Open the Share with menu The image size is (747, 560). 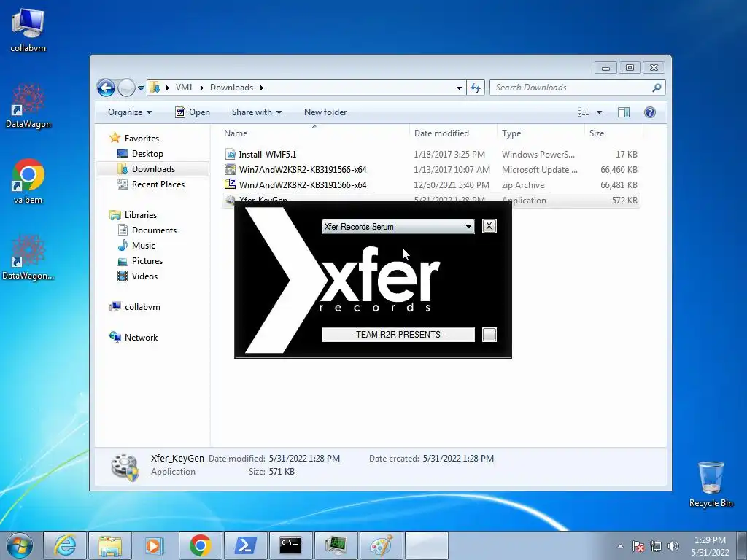(x=256, y=112)
